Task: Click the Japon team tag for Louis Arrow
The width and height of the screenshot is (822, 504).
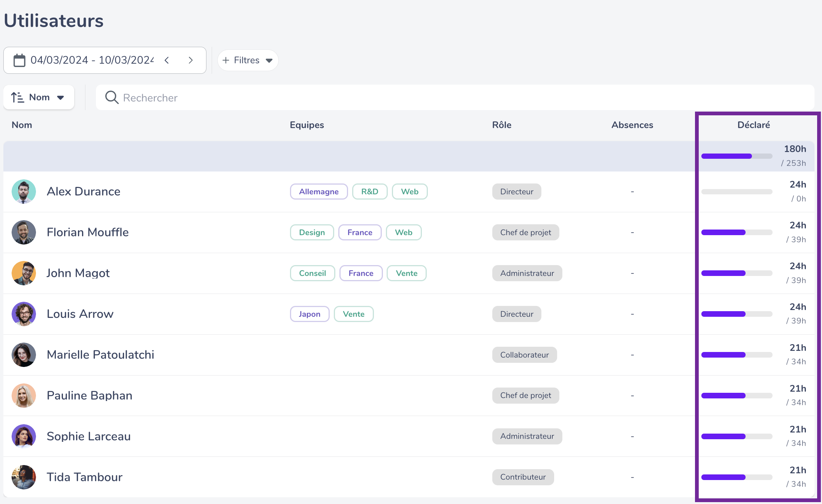Action: click(309, 314)
